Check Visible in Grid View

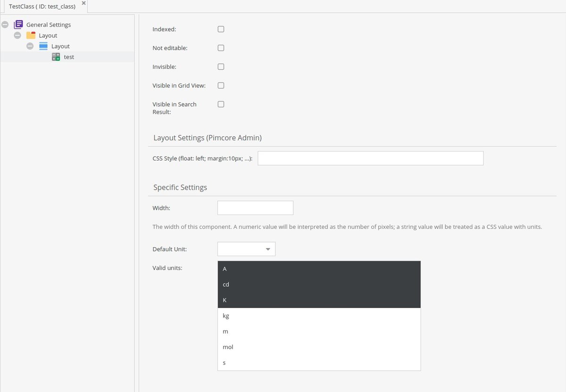pyautogui.click(x=221, y=85)
